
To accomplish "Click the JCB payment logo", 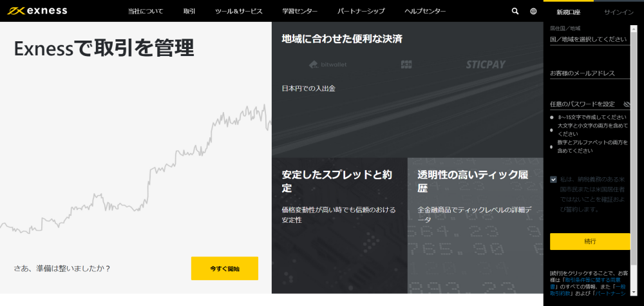I will point(406,64).
